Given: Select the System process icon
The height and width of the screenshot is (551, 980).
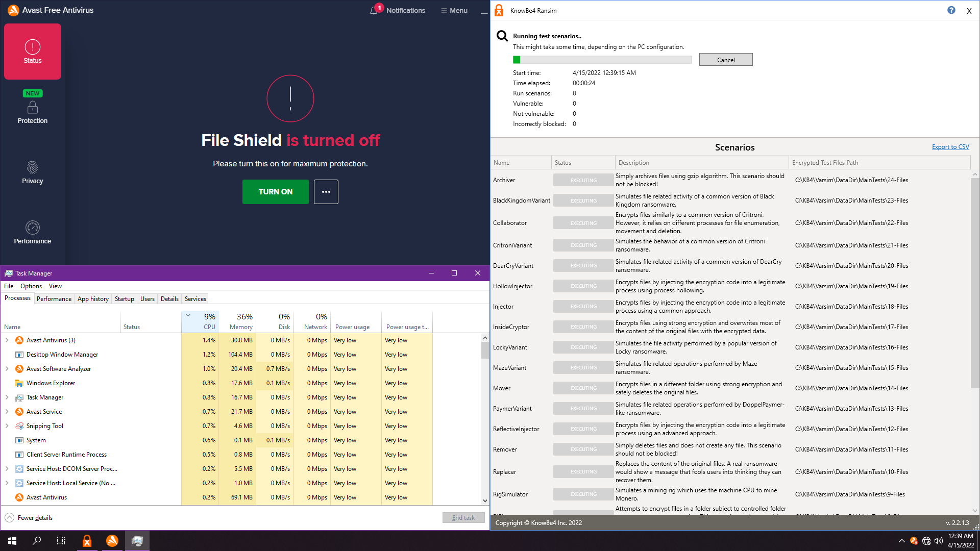Looking at the screenshot, I should point(19,440).
